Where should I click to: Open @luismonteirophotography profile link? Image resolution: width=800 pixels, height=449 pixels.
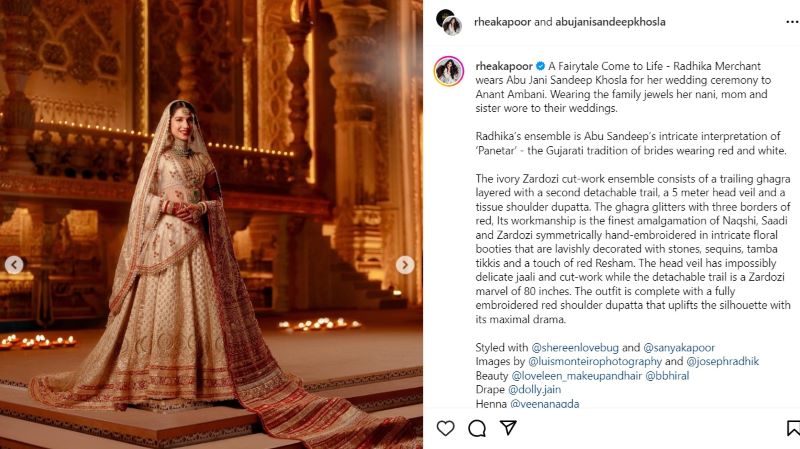[595, 361]
